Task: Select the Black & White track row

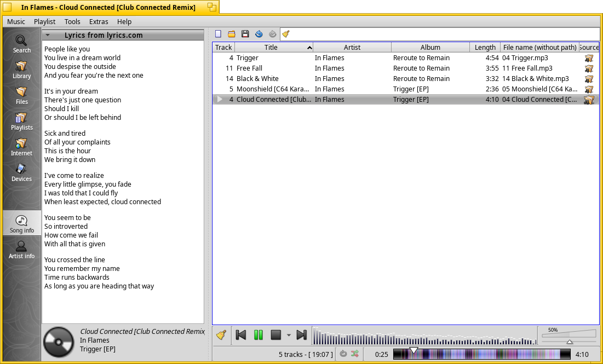Action: point(406,79)
